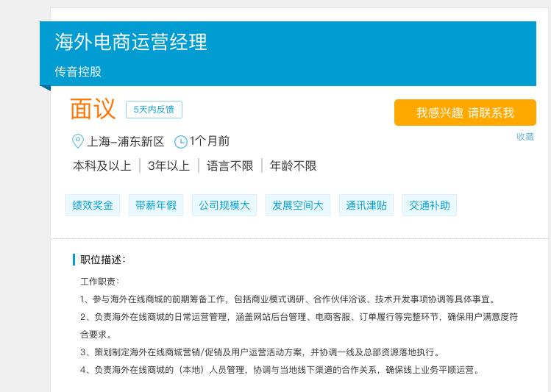Click the 工作职责 subheading

[x=100, y=282]
